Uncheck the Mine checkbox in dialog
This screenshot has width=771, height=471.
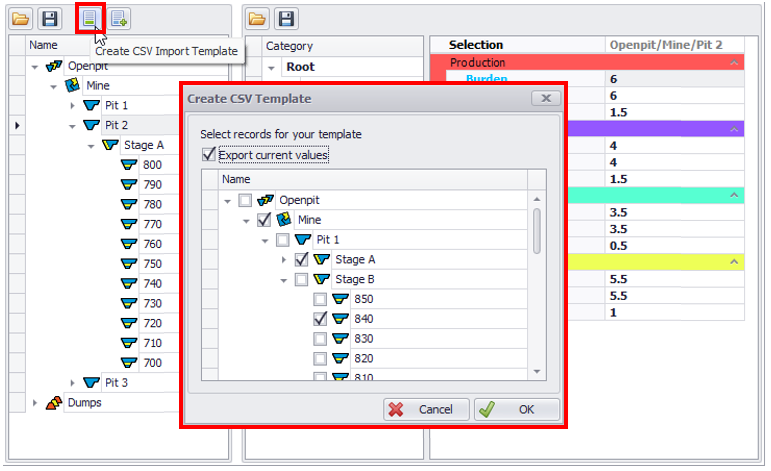point(264,220)
